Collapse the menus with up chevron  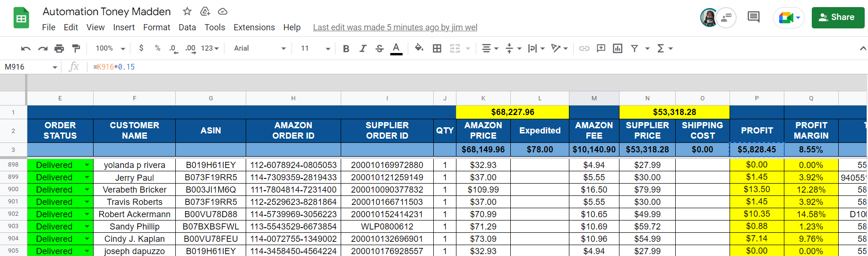tap(863, 48)
